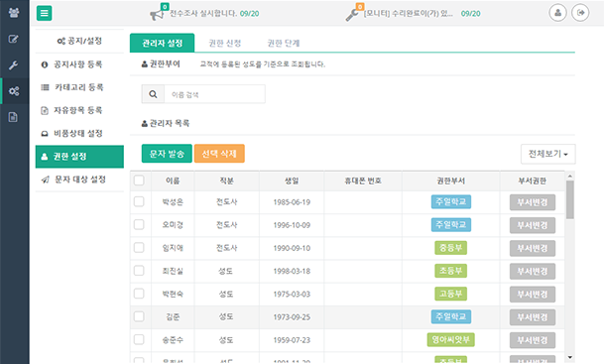Select the gears settings icon in sidebar
The image size is (604, 364).
(x=14, y=91)
